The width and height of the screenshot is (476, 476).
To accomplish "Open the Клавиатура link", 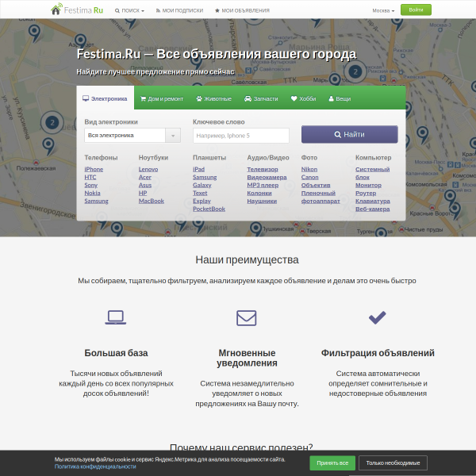I will tap(373, 201).
